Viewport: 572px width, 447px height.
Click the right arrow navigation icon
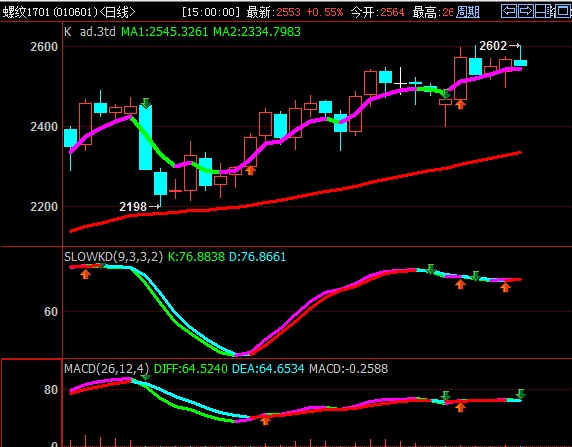[x=526, y=11]
